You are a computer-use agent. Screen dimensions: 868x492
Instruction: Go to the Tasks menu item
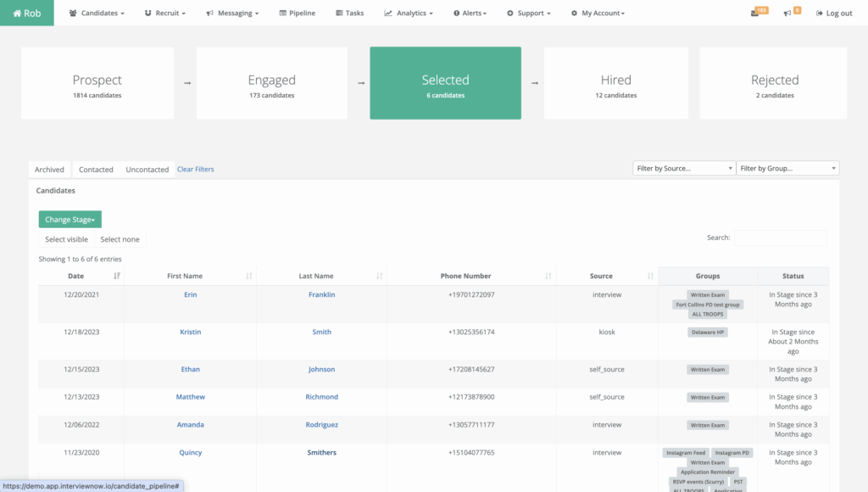point(349,14)
